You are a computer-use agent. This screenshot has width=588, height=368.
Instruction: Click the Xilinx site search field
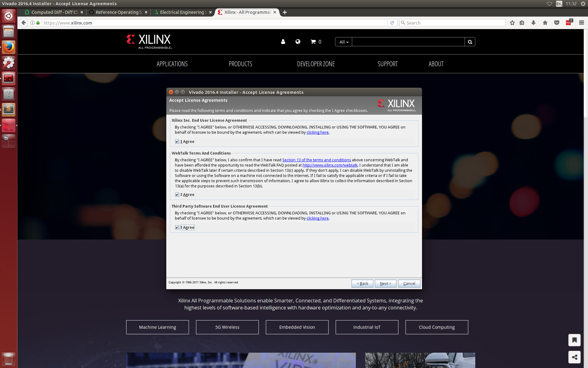coord(408,42)
